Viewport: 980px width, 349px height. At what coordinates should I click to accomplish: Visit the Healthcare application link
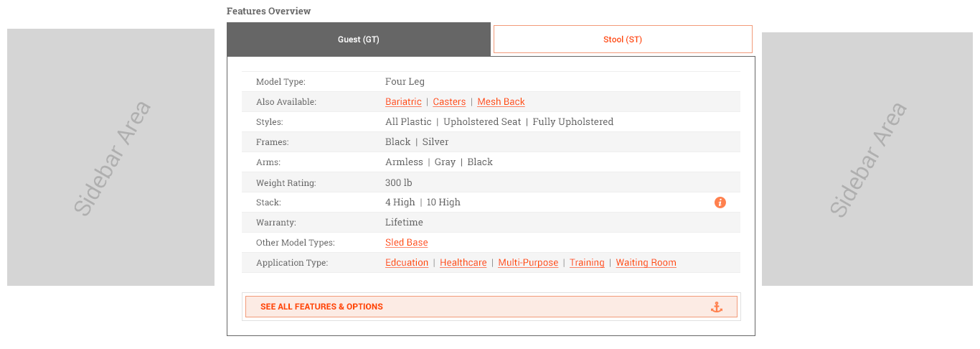(x=463, y=263)
